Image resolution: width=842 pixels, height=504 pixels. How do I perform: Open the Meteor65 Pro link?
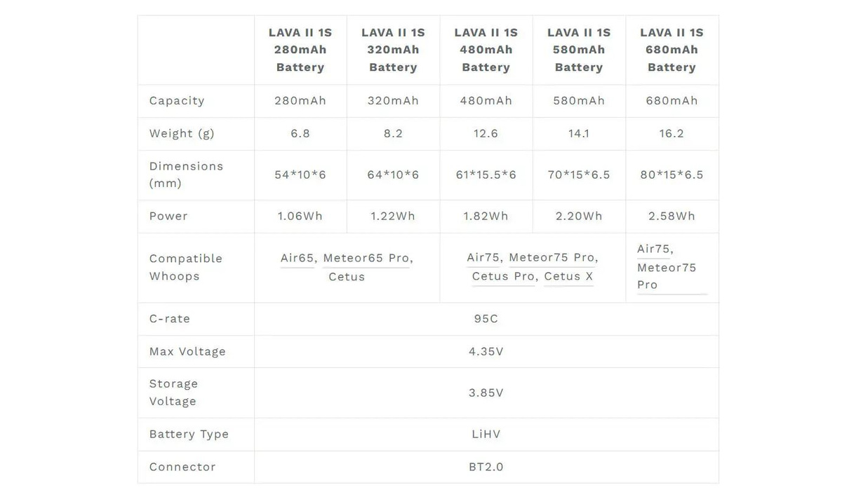366,258
